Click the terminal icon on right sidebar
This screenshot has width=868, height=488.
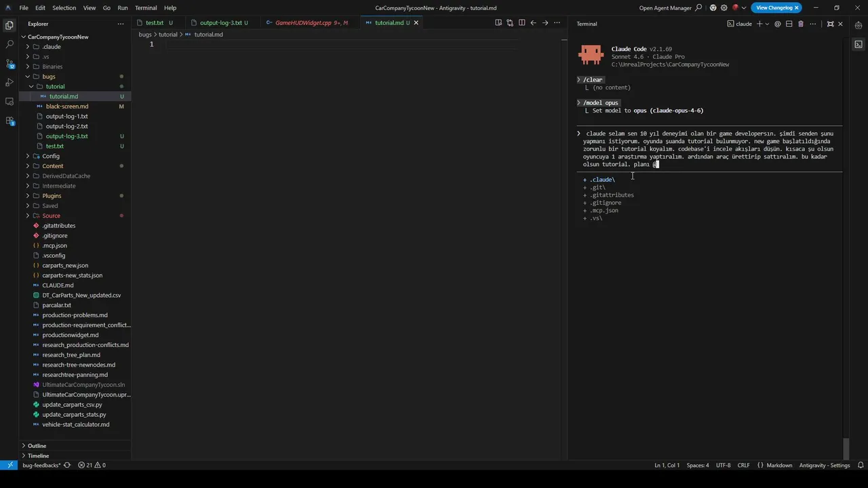[x=859, y=44]
